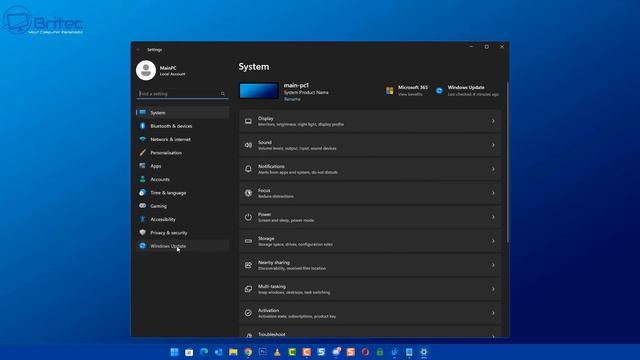Open the Storage row title text
Viewport: 640px width, 360px height.
pyautogui.click(x=266, y=238)
